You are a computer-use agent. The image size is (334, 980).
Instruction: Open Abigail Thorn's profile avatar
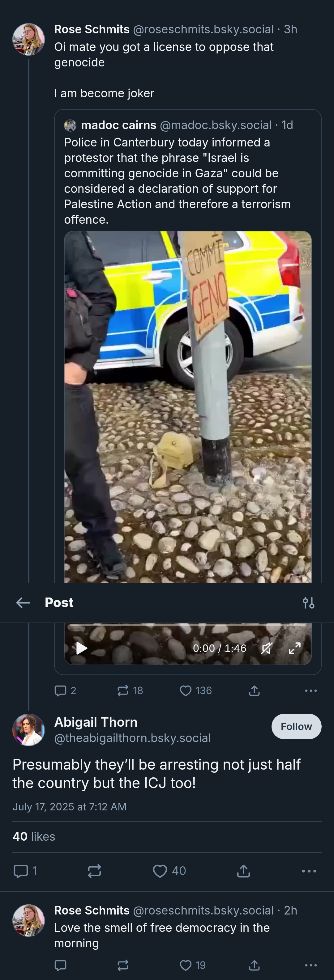point(28,730)
